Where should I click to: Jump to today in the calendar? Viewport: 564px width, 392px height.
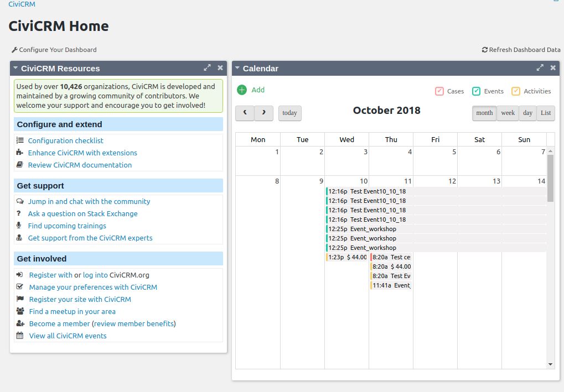click(289, 113)
